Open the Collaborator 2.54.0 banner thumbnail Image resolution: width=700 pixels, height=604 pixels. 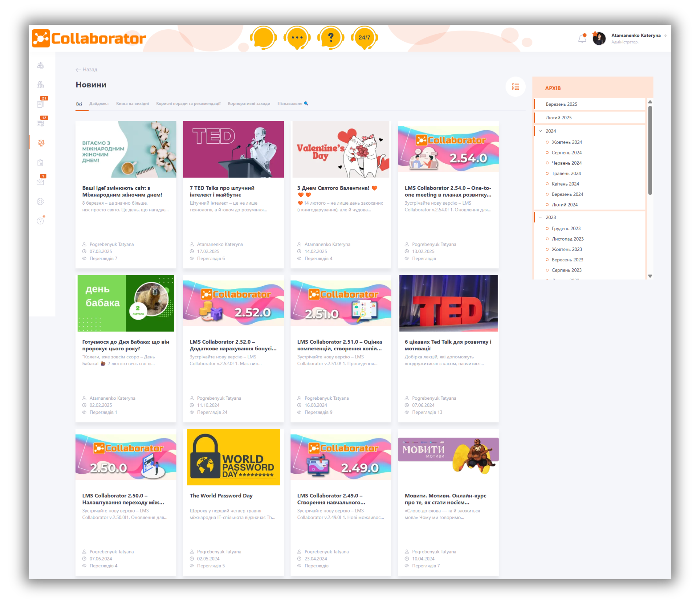coord(448,149)
